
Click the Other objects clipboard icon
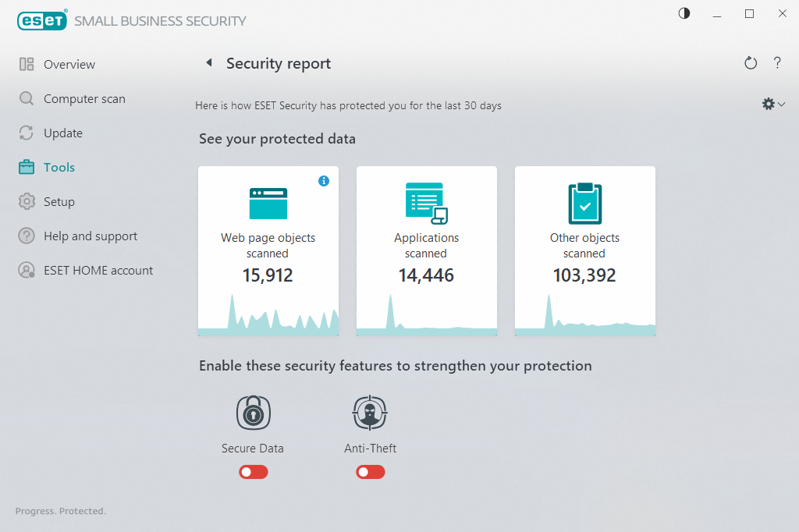(584, 203)
